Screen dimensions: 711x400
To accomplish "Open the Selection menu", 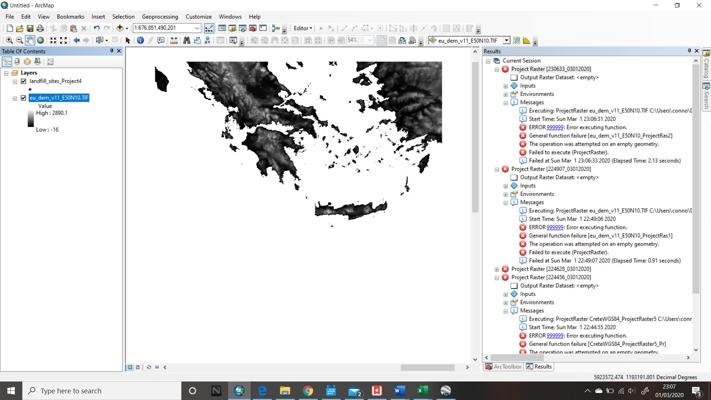I will point(123,17).
